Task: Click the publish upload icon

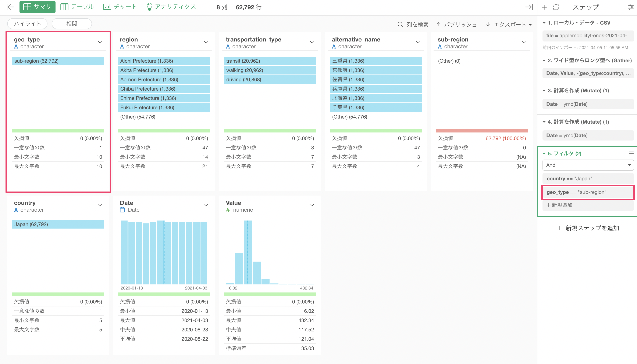Action: (x=438, y=25)
